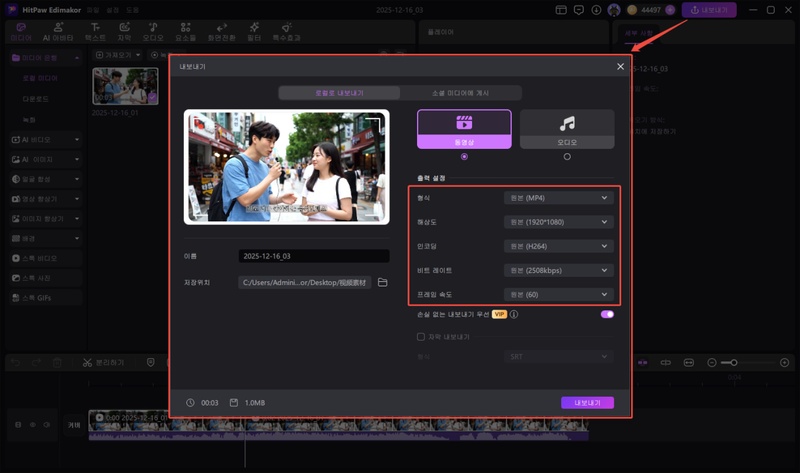
Task: Click the top-right 내보내기 export button
Action: 709,10
